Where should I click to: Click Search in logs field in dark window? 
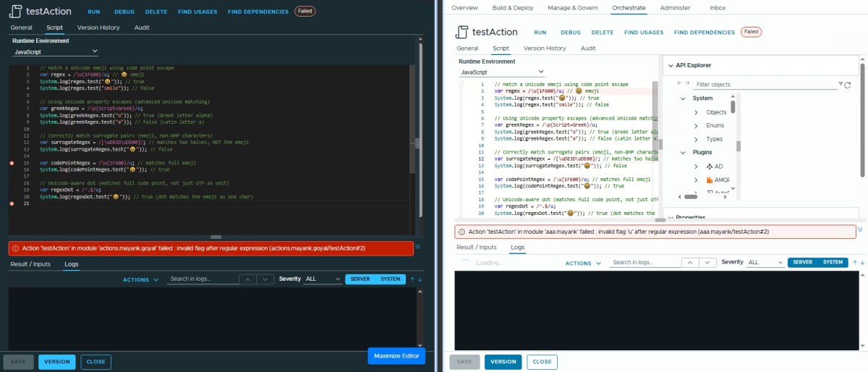(x=202, y=279)
